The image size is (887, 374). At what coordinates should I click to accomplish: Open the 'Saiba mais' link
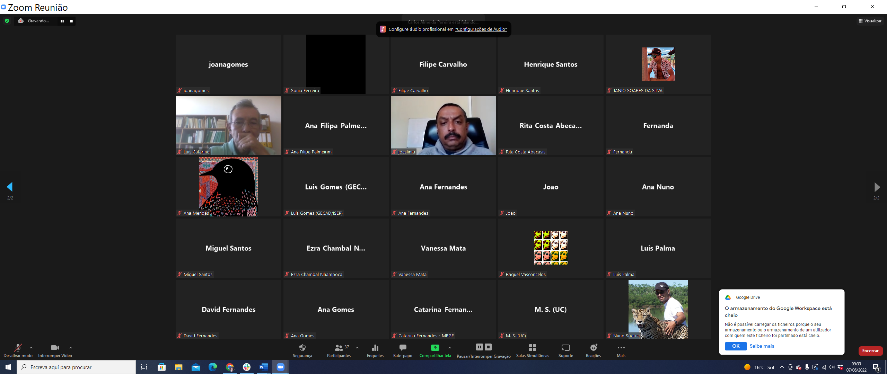pos(762,346)
